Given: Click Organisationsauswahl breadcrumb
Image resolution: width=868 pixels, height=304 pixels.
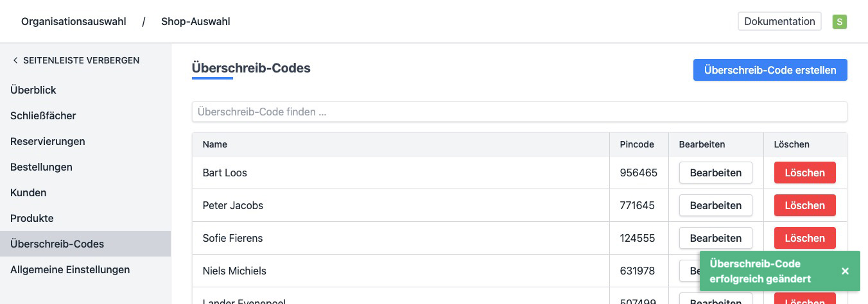Looking at the screenshot, I should click(74, 22).
